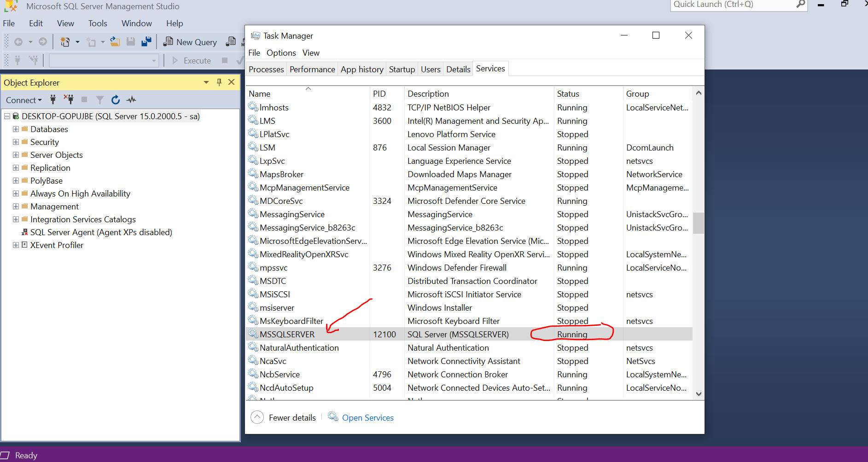
Task: Select the MSDTC service row
Action: [x=469, y=281]
